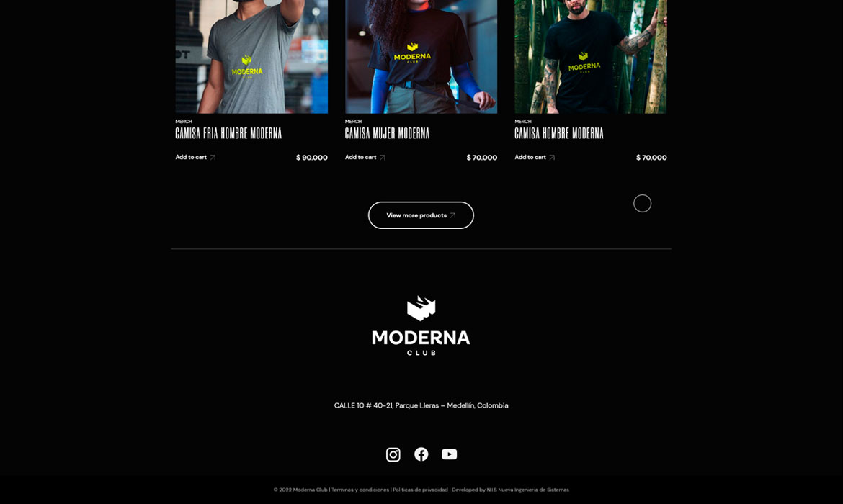Open the Facebook social icon

pyautogui.click(x=421, y=454)
